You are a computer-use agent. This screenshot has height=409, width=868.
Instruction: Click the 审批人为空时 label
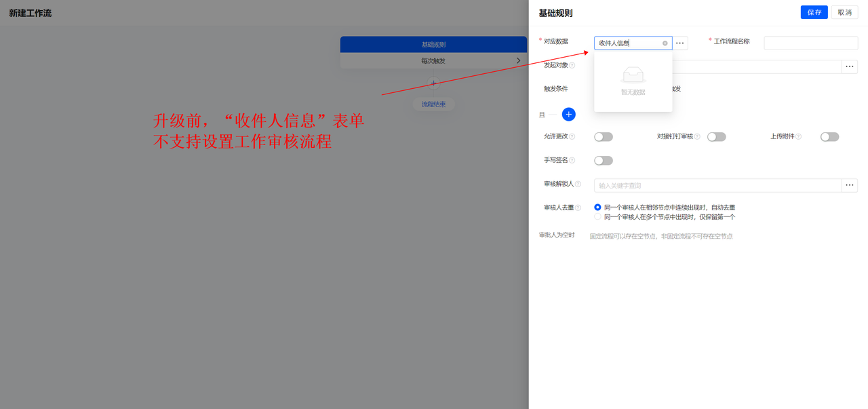tap(557, 235)
